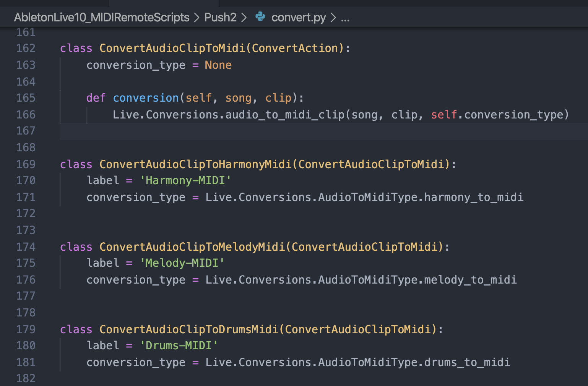The image size is (588, 386).
Task: Select the 'Harmony-MIDI' string literal
Action: click(x=186, y=180)
